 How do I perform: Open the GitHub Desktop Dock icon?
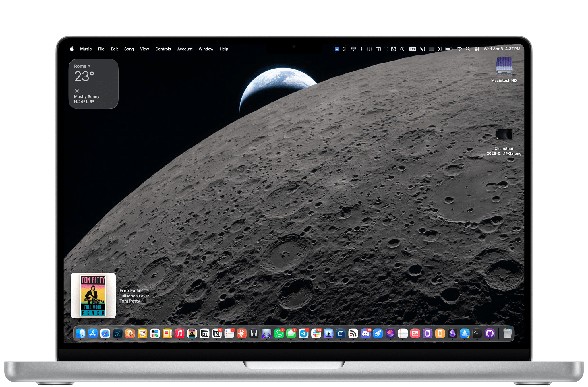[490, 333]
